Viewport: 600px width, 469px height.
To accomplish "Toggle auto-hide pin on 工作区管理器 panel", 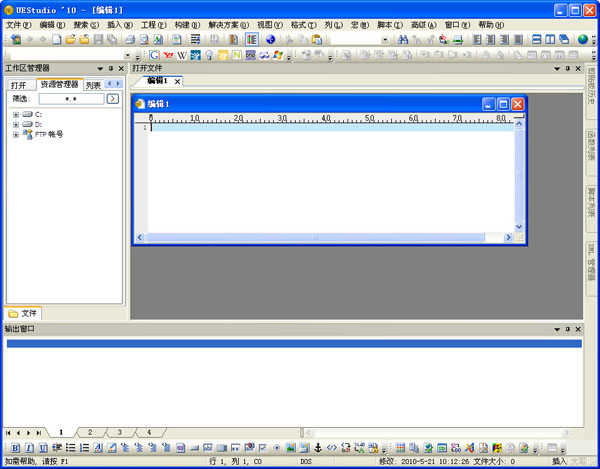I will (110, 68).
